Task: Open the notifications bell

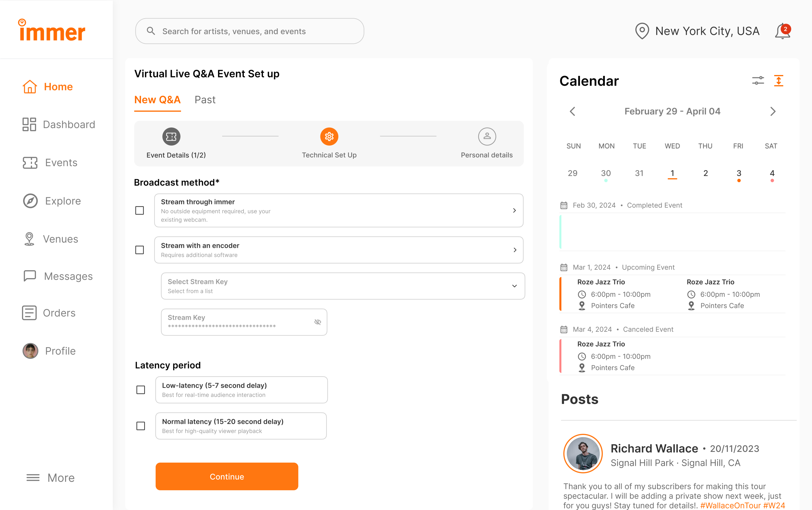Action: coord(782,31)
